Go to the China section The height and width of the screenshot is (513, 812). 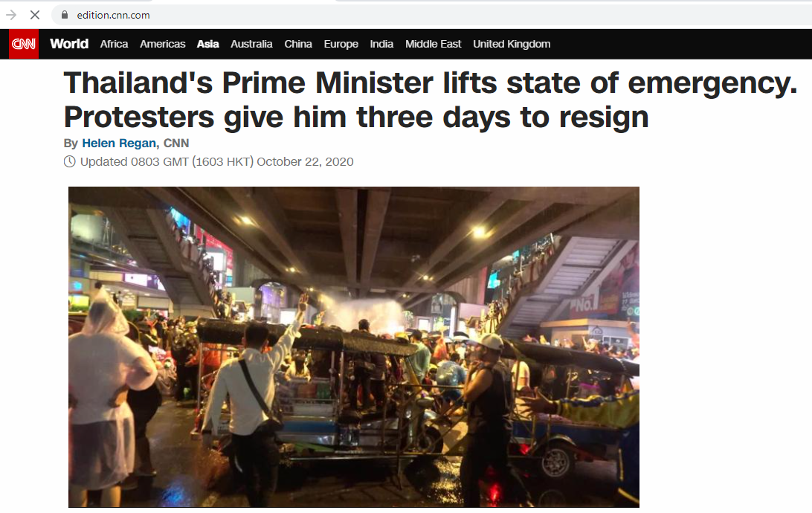coord(297,44)
